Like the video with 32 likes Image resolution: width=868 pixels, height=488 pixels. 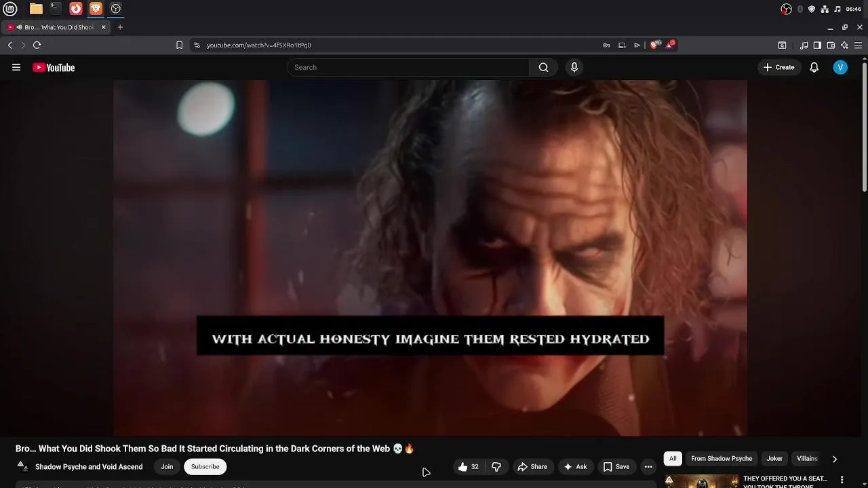469,466
